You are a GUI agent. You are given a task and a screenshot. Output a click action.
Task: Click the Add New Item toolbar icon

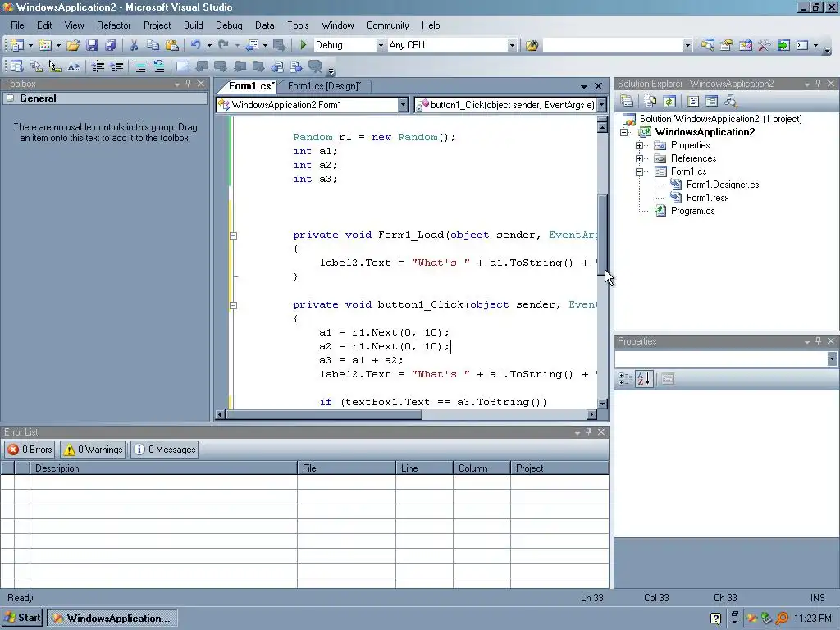pyautogui.click(x=46, y=46)
